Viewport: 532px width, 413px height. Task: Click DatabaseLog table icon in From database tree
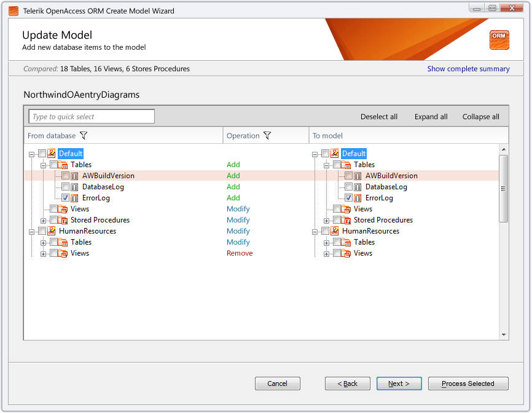point(74,187)
